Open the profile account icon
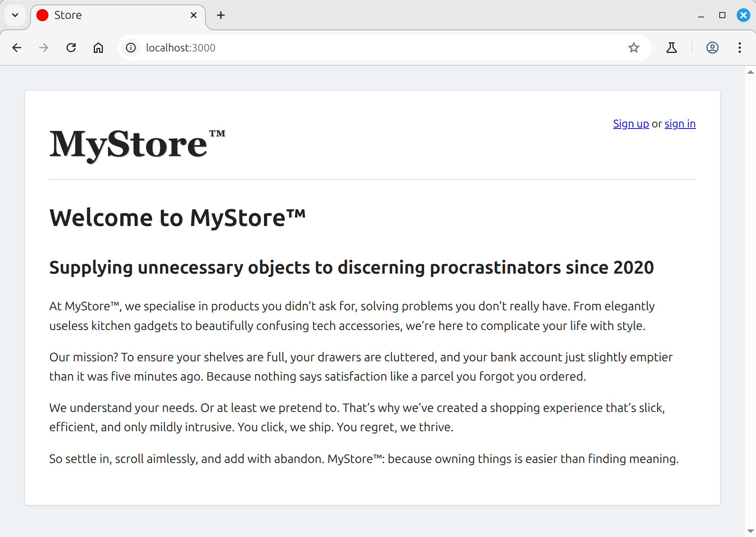This screenshot has height=537, width=756. tap(712, 48)
